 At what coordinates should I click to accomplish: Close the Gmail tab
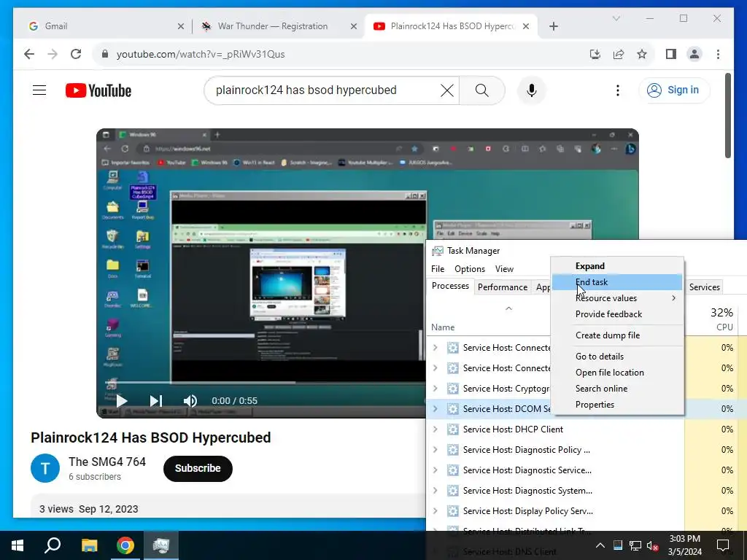click(x=181, y=26)
